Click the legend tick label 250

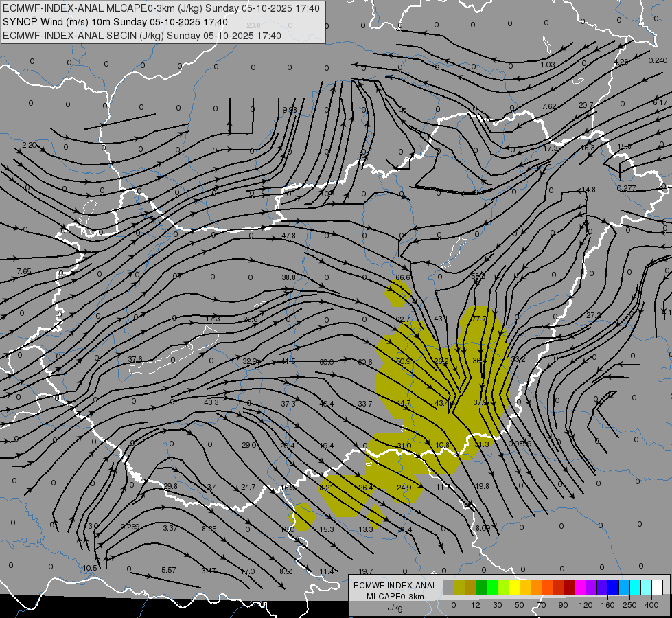tap(629, 605)
